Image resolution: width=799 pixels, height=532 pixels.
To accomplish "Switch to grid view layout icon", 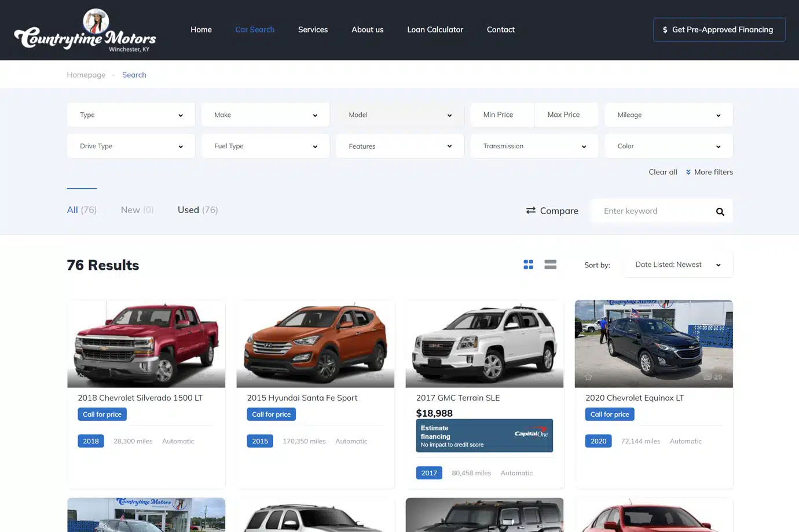I will click(x=528, y=265).
